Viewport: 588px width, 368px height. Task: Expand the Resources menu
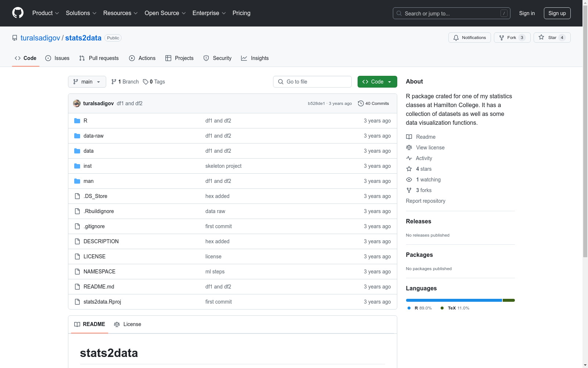tap(121, 13)
